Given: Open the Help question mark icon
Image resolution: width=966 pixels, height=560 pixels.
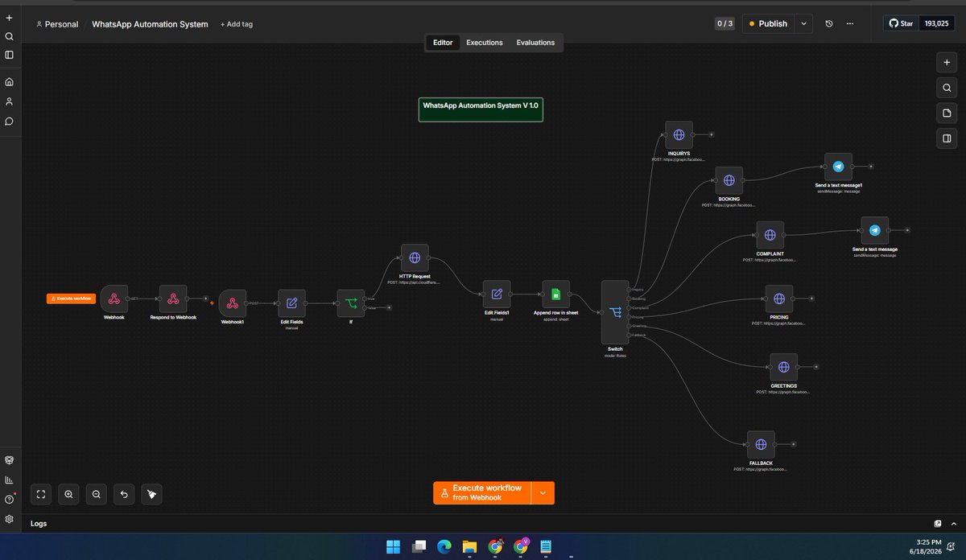Looking at the screenshot, I should click(9, 500).
